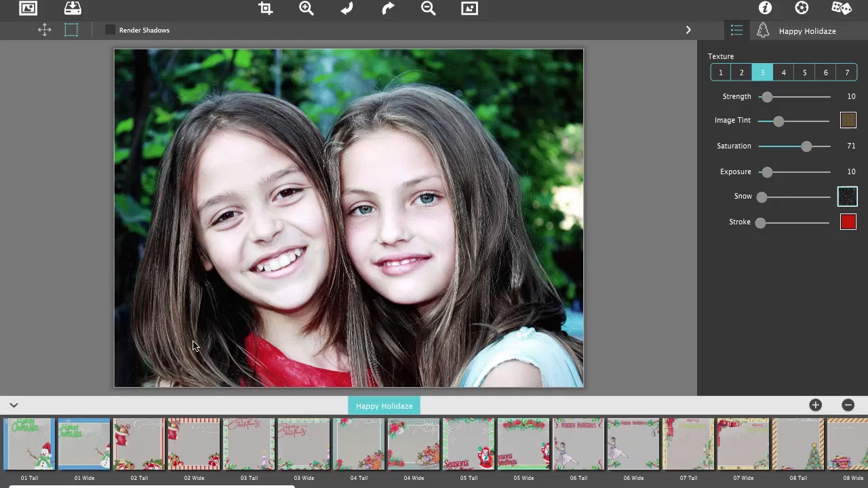868x488 pixels.
Task: Open the Image Tint color swatch
Action: tap(848, 121)
